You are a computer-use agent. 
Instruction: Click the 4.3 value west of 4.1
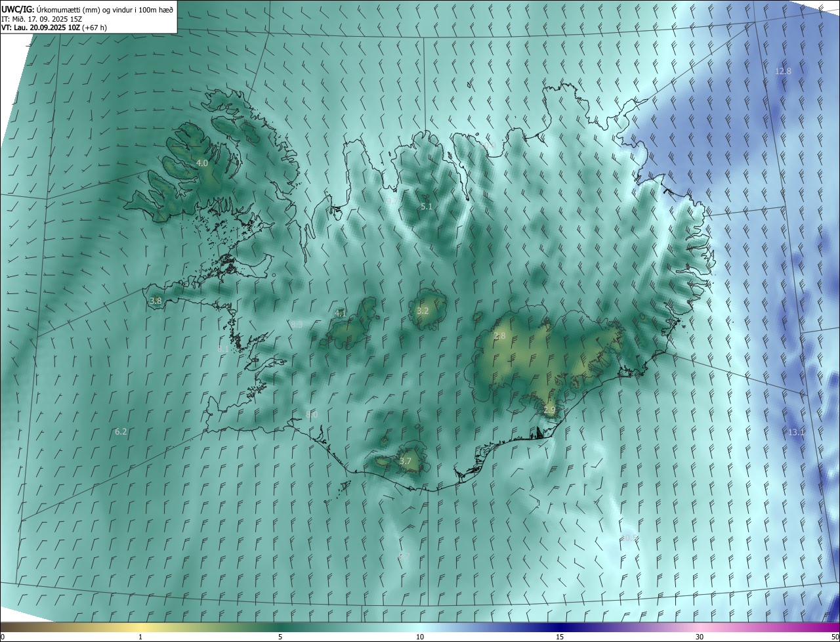297,324
